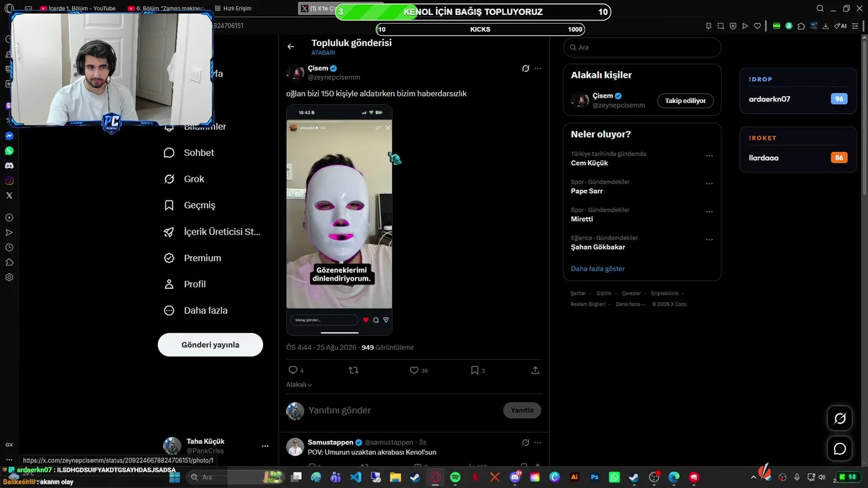Open İçerik Üreticisi Studio in navigation
Image resolution: width=868 pixels, height=488 pixels.
[x=212, y=232]
